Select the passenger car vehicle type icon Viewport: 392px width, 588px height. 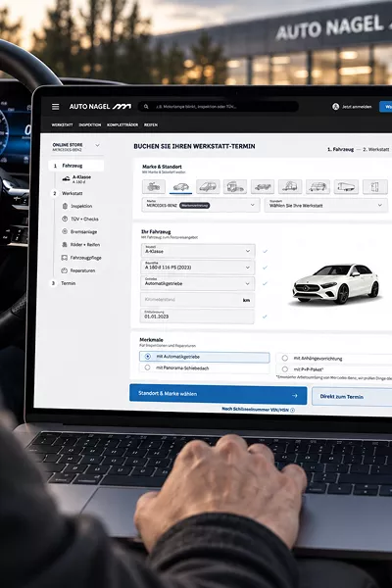coord(180,187)
